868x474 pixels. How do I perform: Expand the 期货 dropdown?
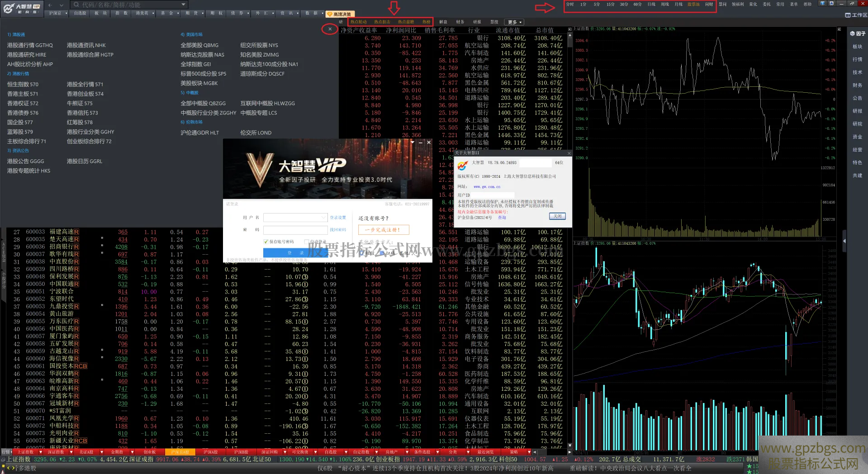tap(194, 13)
